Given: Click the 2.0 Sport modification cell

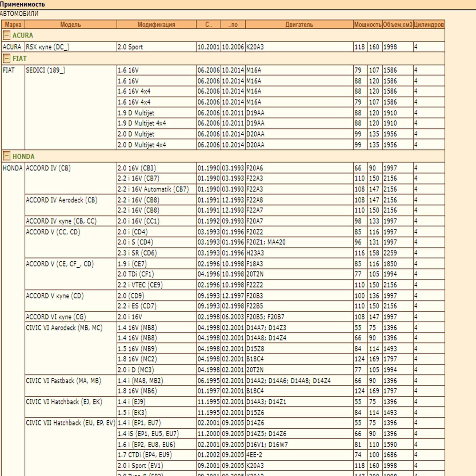Looking at the screenshot, I should click(x=130, y=47).
